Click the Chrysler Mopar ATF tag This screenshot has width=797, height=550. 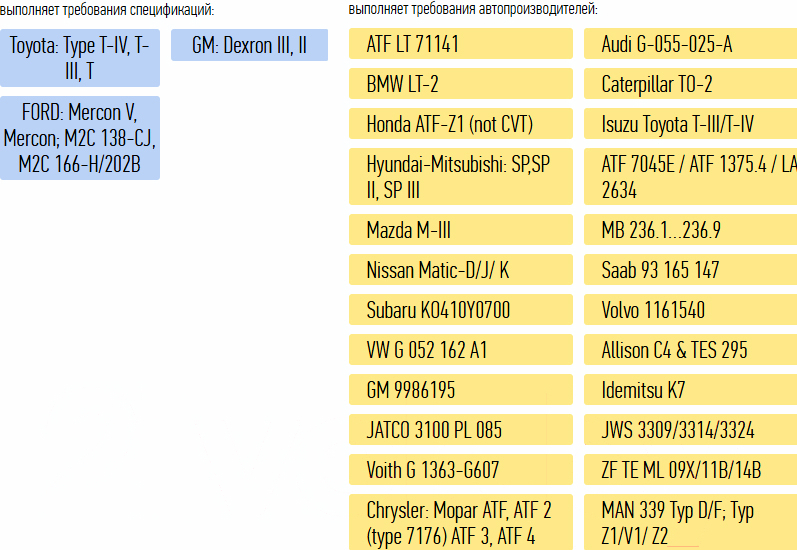click(461, 522)
